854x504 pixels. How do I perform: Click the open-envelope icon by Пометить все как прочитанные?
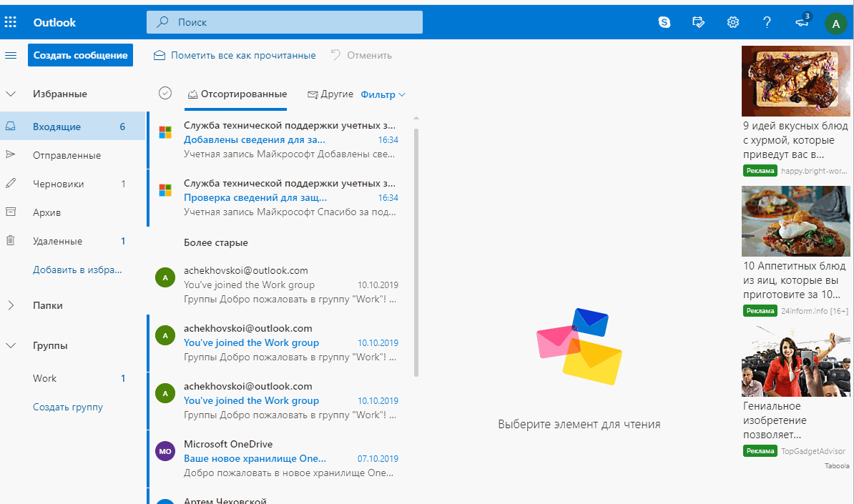159,55
